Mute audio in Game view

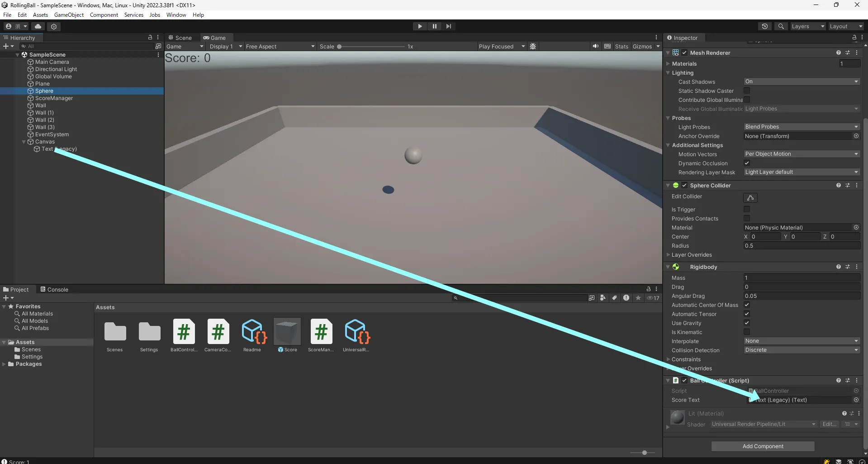click(x=595, y=46)
